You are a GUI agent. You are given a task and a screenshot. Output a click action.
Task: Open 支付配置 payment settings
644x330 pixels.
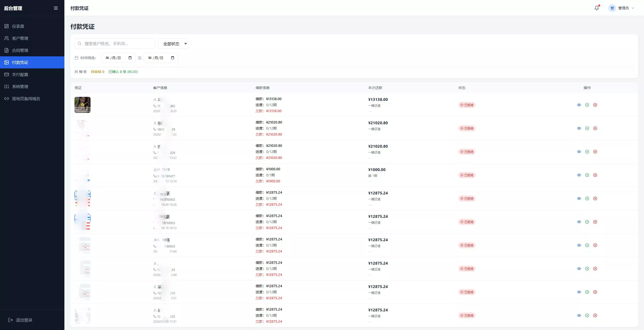[20, 74]
